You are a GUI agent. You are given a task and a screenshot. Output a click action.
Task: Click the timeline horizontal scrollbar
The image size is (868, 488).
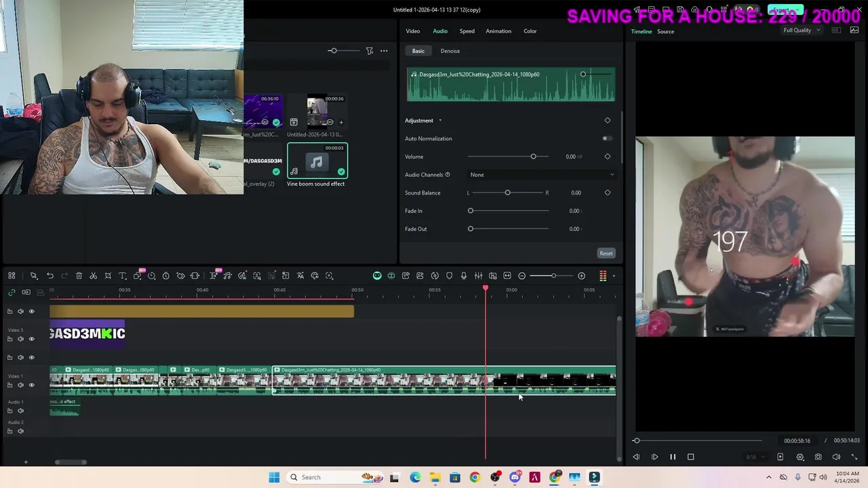click(71, 462)
